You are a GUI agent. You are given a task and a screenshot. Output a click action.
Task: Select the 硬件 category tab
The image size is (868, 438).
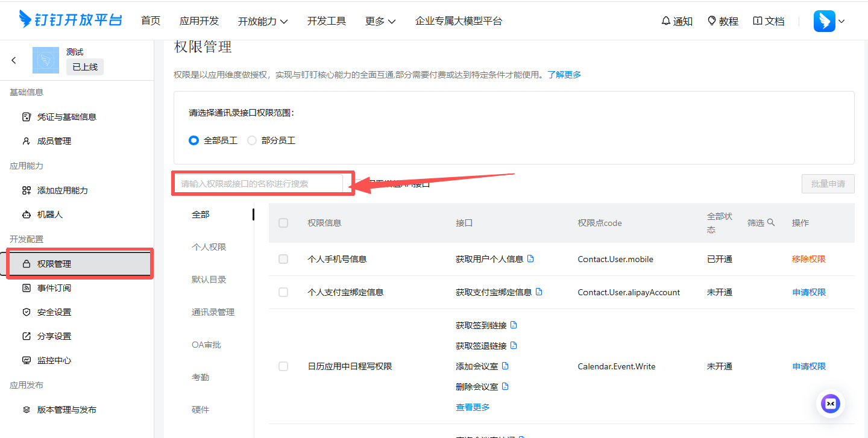pos(201,410)
